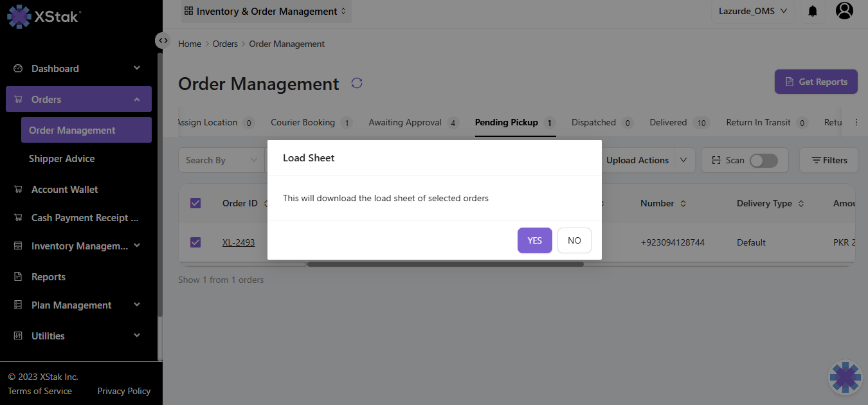The image size is (868, 405).
Task: Open the XStak chat widget icon
Action: pyautogui.click(x=845, y=377)
